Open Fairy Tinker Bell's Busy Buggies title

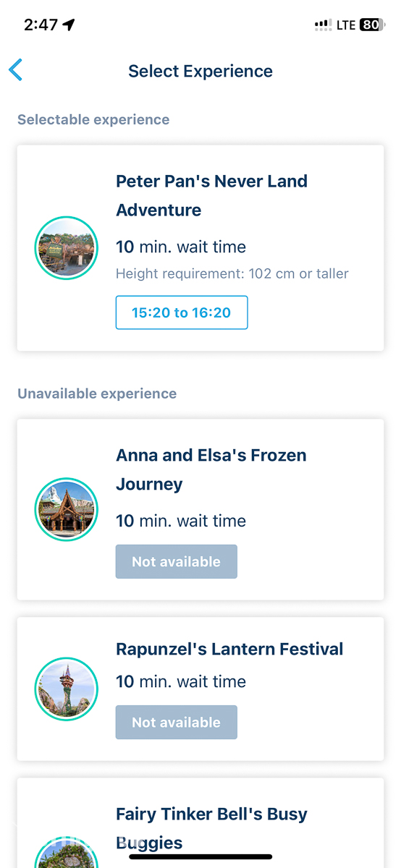pos(212,828)
